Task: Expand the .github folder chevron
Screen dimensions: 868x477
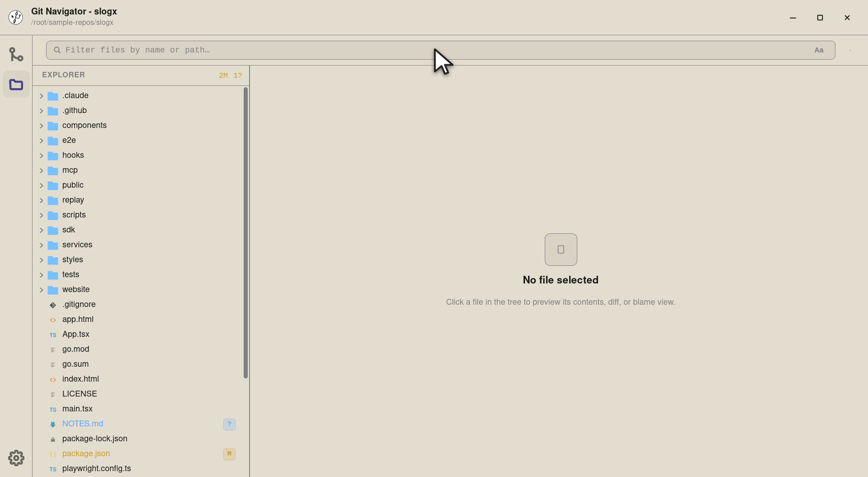Action: [42, 111]
